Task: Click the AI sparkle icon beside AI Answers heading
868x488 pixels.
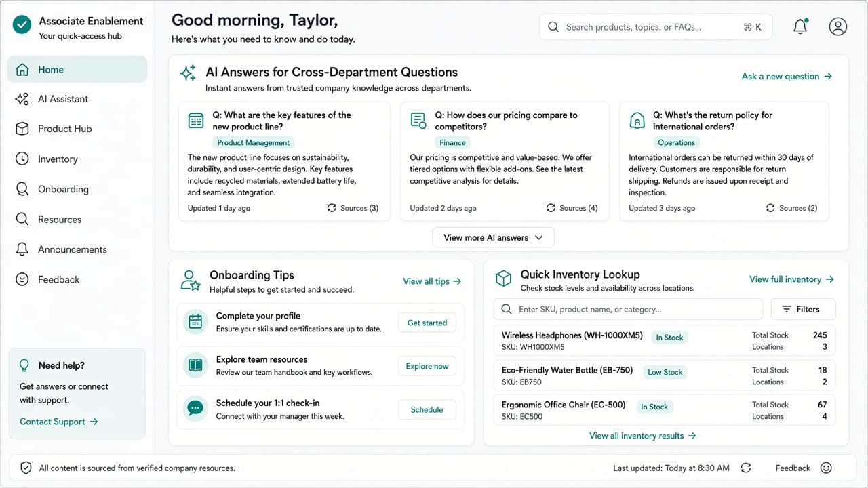Action: pyautogui.click(x=188, y=73)
